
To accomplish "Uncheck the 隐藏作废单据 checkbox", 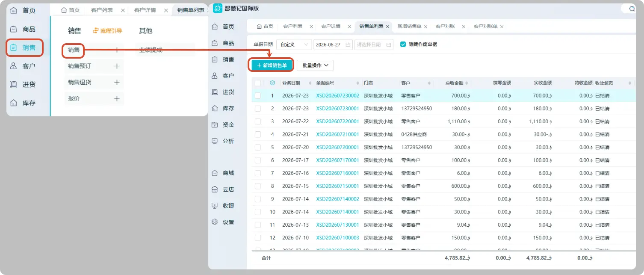I will (403, 44).
